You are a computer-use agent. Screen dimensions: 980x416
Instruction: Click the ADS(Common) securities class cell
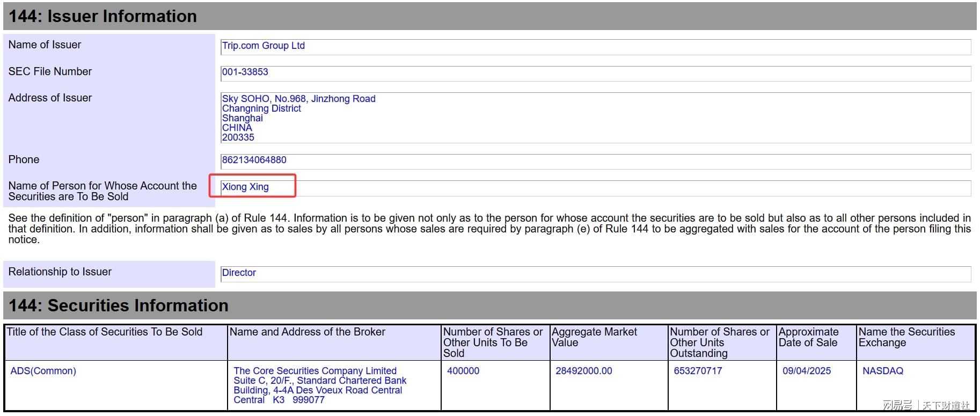pos(43,371)
